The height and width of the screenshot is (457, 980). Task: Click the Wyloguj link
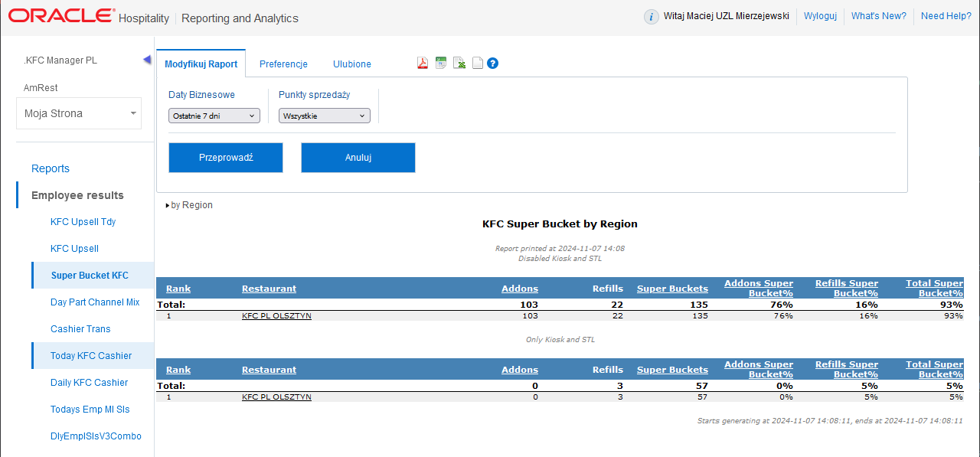pyautogui.click(x=820, y=16)
